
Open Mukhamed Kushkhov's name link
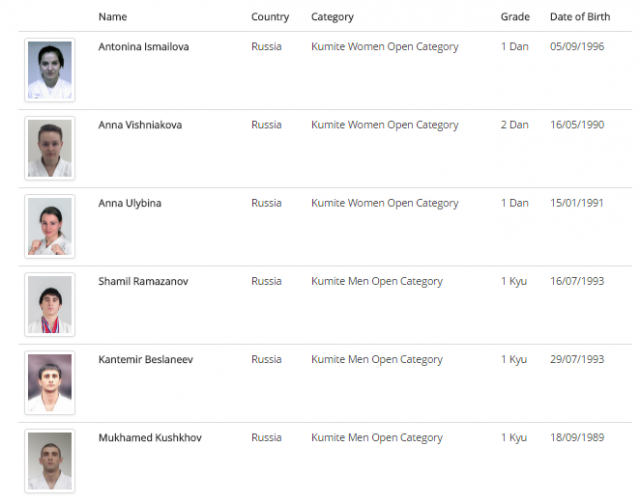click(150, 437)
